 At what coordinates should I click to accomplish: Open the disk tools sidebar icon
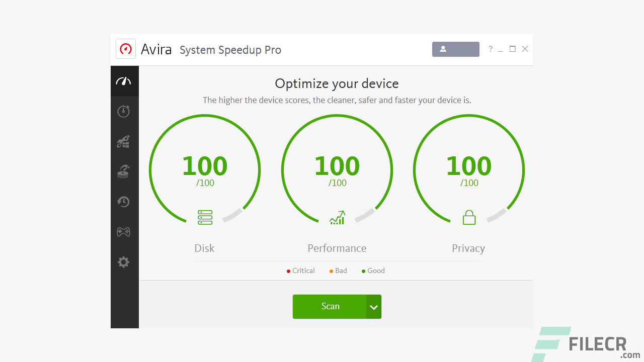click(123, 171)
